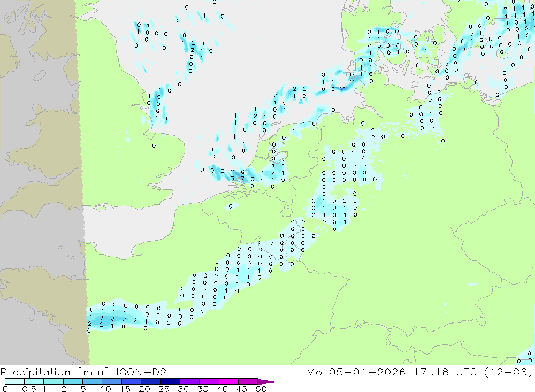Click the '10' legend scale label
The width and height of the screenshot is (535, 392).
[106, 389]
